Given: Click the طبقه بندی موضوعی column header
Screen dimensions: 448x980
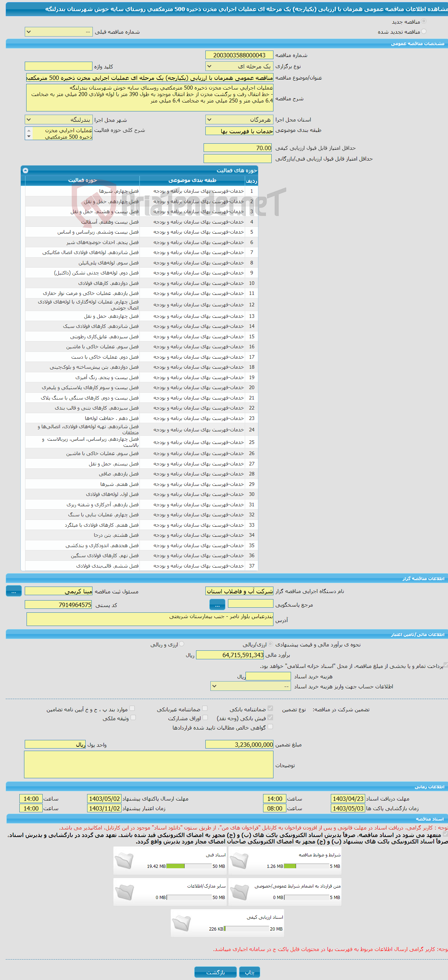Looking at the screenshot, I should coord(192,180).
